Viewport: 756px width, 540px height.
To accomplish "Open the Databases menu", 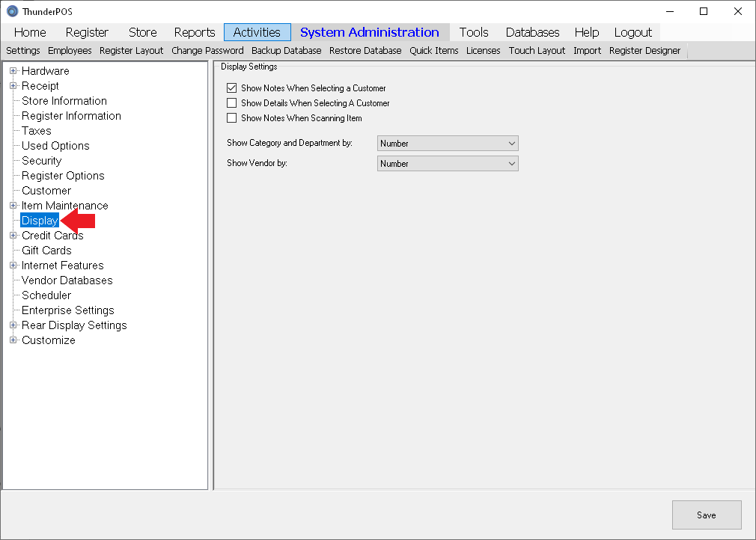I will [x=532, y=32].
